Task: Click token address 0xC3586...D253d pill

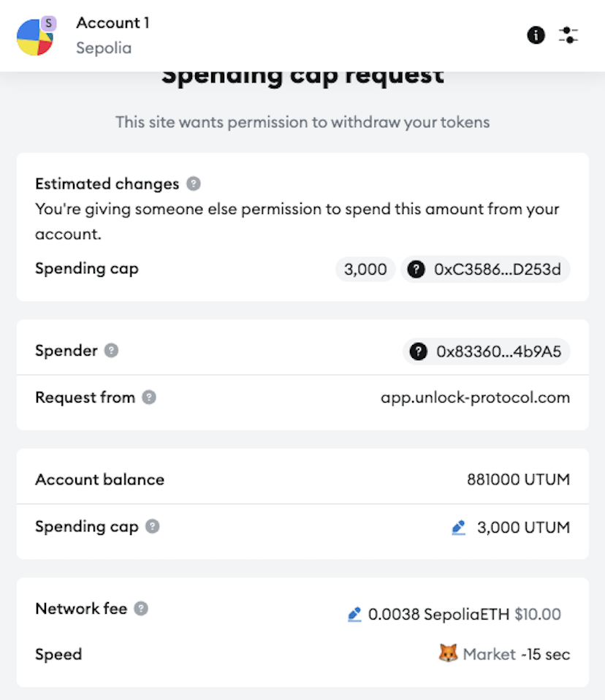Action: (x=485, y=270)
